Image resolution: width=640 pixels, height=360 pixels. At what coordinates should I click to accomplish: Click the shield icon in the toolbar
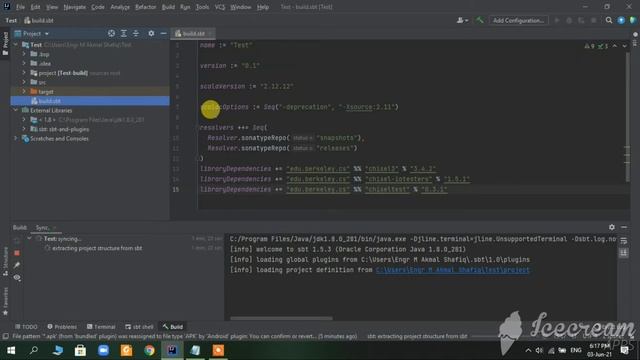633,20
